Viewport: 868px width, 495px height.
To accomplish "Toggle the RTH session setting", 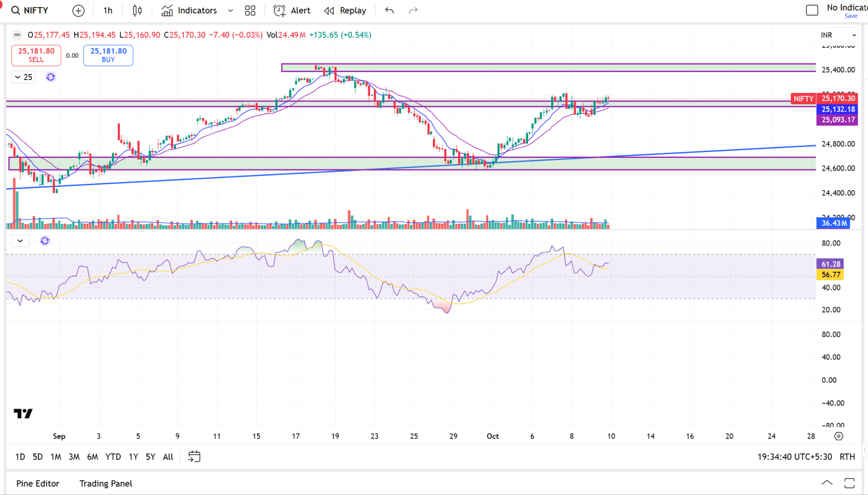I will pyautogui.click(x=847, y=457).
